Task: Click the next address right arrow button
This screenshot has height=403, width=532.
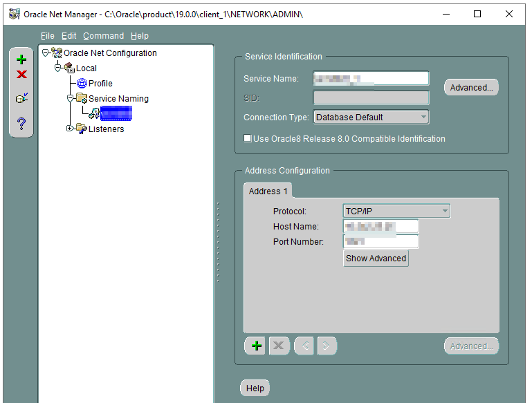Action: click(x=327, y=346)
